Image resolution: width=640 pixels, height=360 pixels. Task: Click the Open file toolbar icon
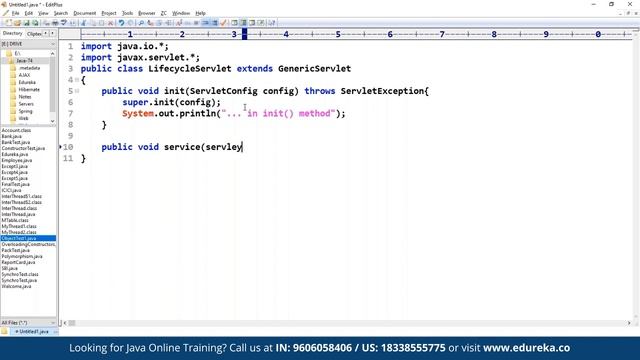pos(17,23)
